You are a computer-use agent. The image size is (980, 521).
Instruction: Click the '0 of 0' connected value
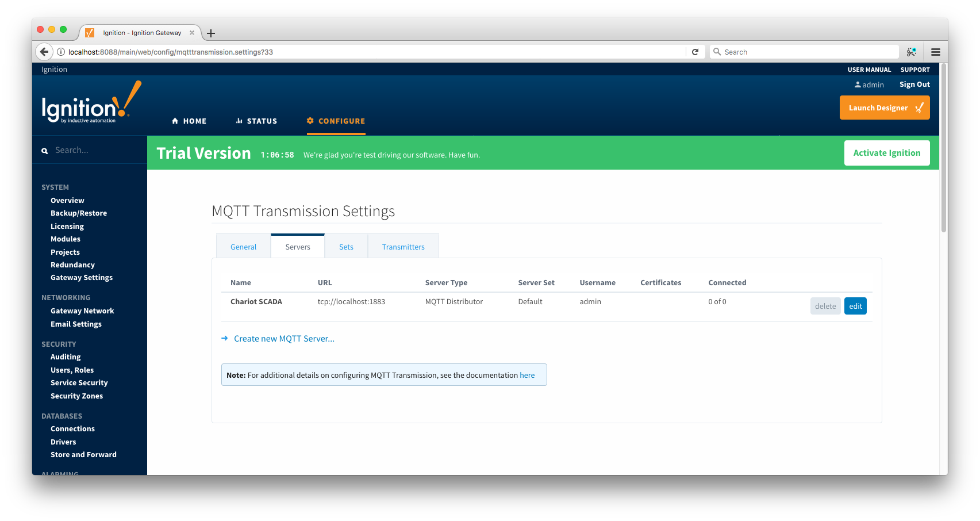717,301
